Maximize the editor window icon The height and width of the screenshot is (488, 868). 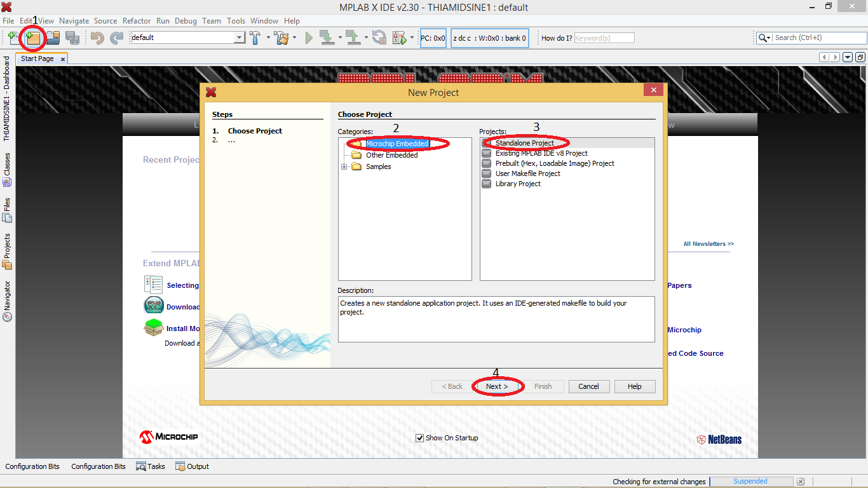click(x=860, y=57)
